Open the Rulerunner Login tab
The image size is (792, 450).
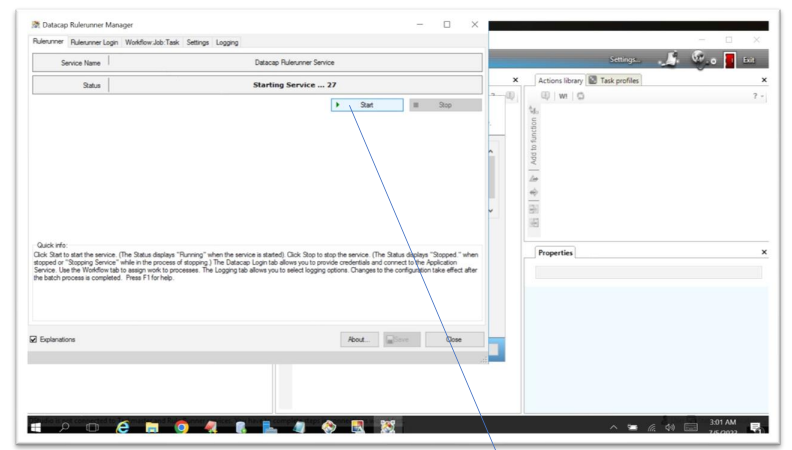coord(94,42)
